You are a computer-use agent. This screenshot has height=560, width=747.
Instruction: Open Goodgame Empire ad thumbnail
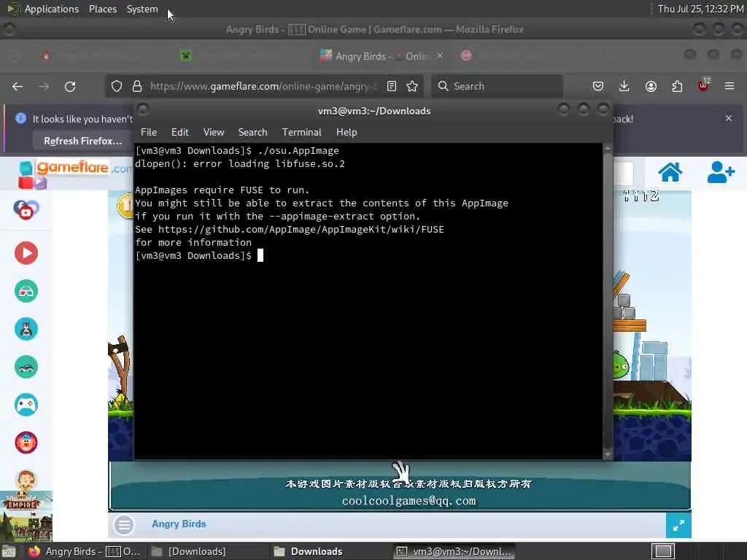[26, 516]
